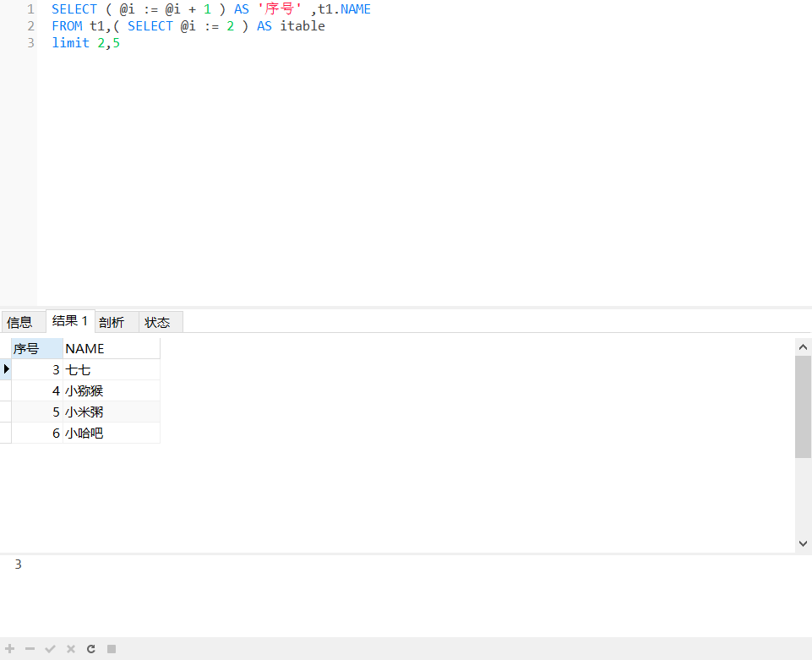
Task: Select the cell containing 小哈吧
Action: coord(112,433)
